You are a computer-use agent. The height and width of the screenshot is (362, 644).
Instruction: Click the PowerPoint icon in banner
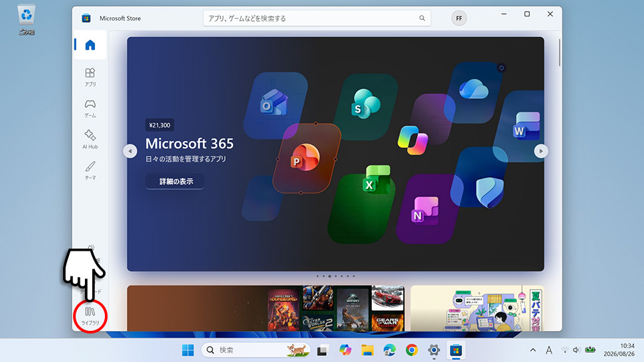[305, 157]
